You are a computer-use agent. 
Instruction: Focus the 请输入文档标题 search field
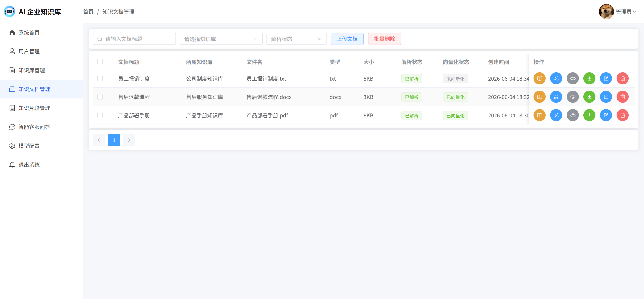(x=134, y=39)
